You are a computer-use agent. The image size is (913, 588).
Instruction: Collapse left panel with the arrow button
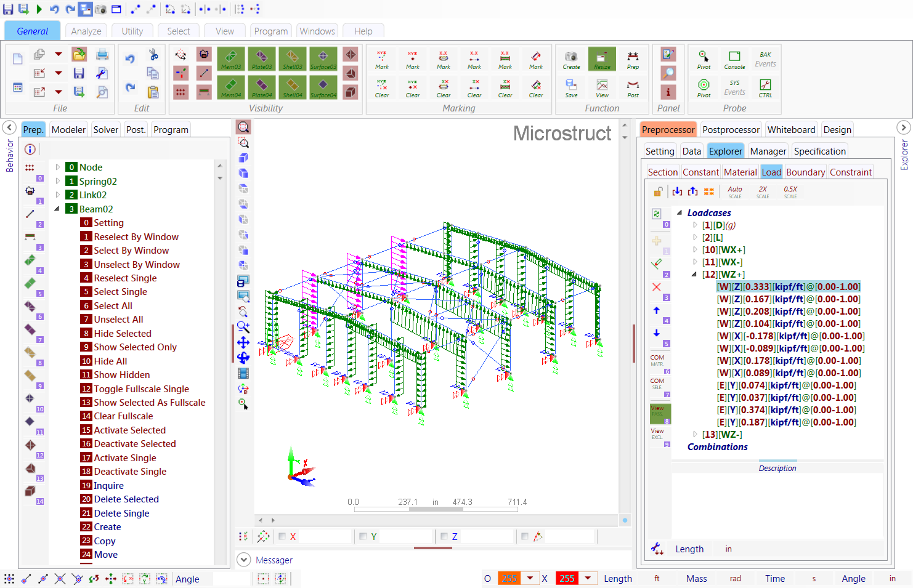click(10, 128)
